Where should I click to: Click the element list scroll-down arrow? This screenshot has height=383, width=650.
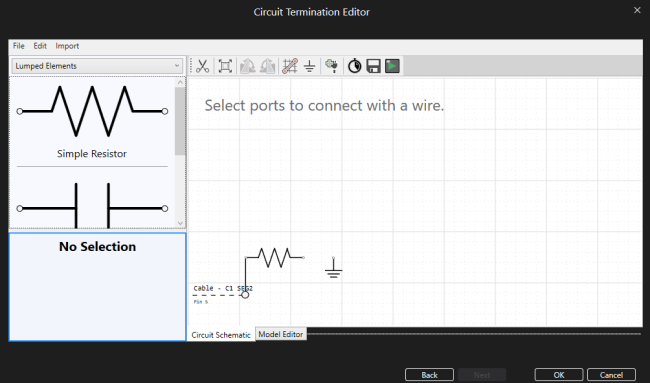[x=180, y=223]
